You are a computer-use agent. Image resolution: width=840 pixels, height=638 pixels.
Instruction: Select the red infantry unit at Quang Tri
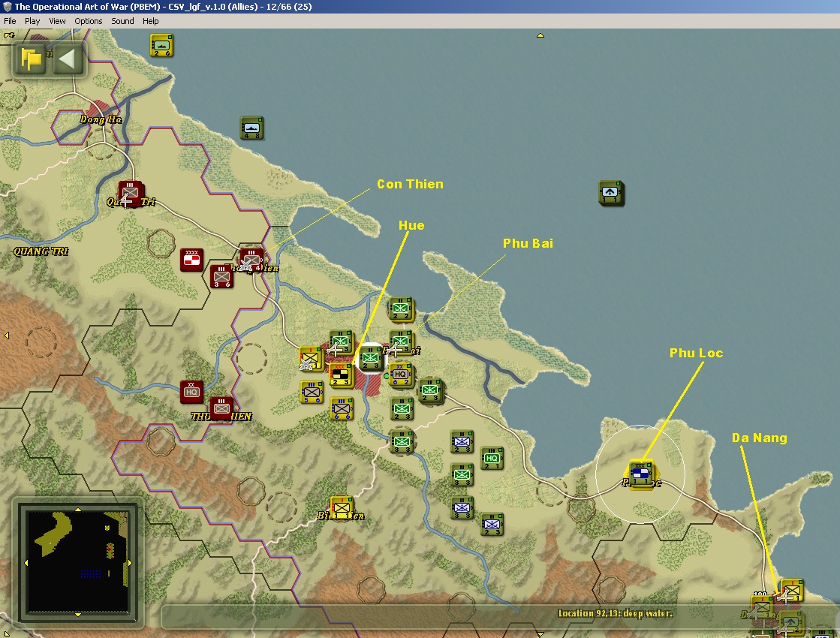(130, 193)
